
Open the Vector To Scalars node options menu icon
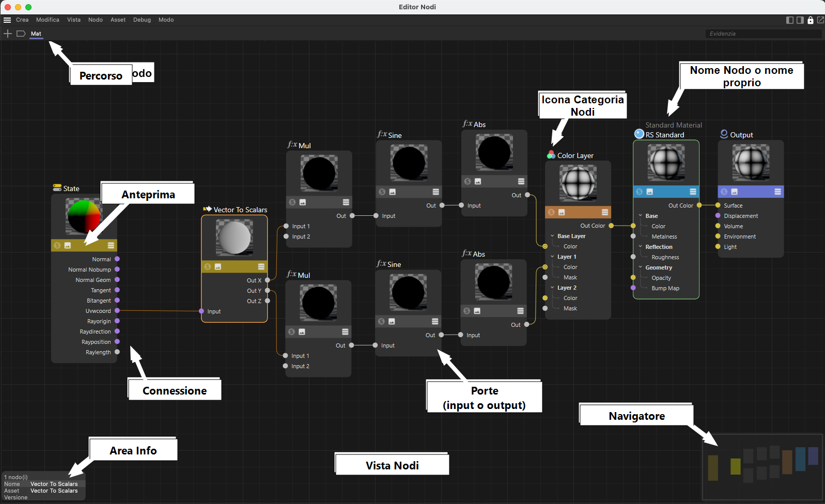pos(261,266)
